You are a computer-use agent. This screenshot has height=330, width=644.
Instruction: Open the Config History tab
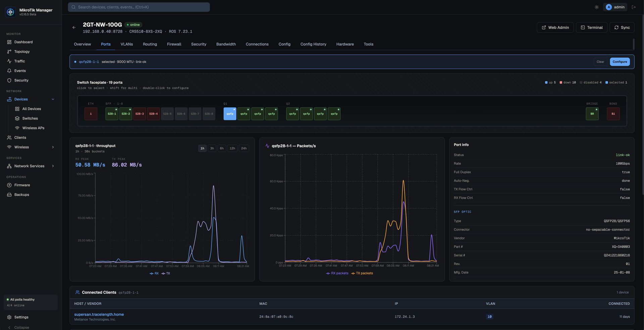coord(313,44)
